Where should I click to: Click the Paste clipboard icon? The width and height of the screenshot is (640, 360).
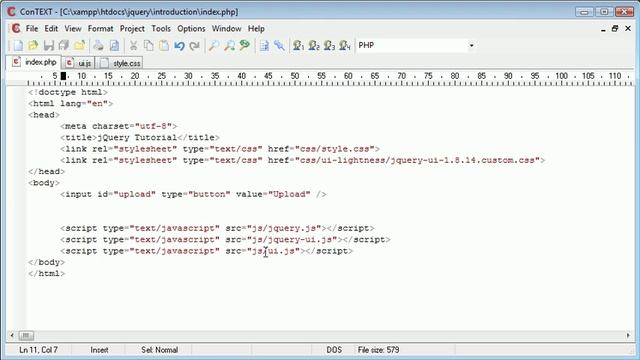click(x=164, y=45)
